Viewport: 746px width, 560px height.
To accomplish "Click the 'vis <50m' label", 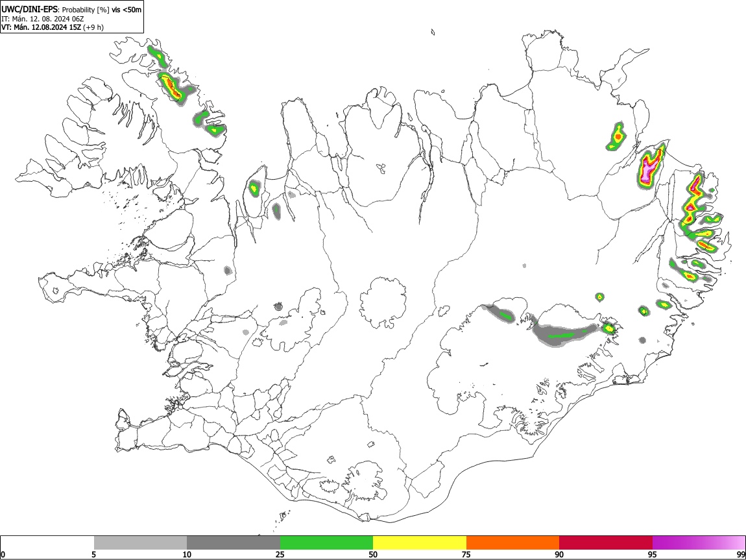I will tap(126, 10).
